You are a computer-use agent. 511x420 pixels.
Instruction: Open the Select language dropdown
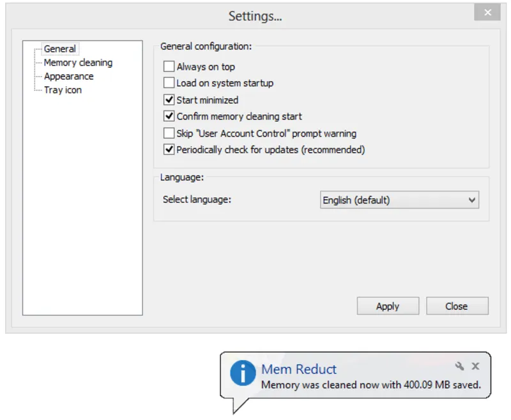(399, 200)
